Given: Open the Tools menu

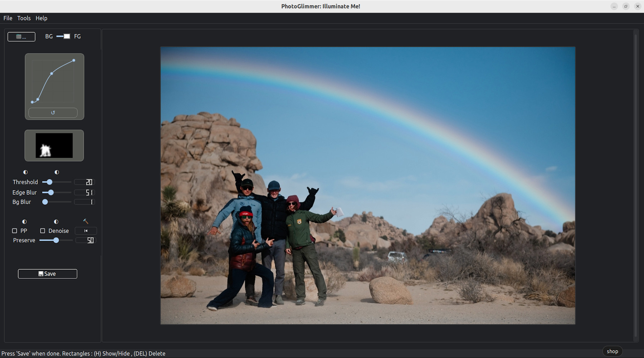Looking at the screenshot, I should coord(24,18).
